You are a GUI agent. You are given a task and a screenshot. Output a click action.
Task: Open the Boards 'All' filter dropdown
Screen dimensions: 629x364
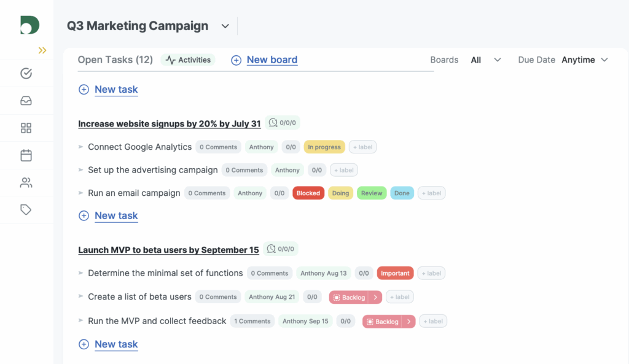[485, 60]
